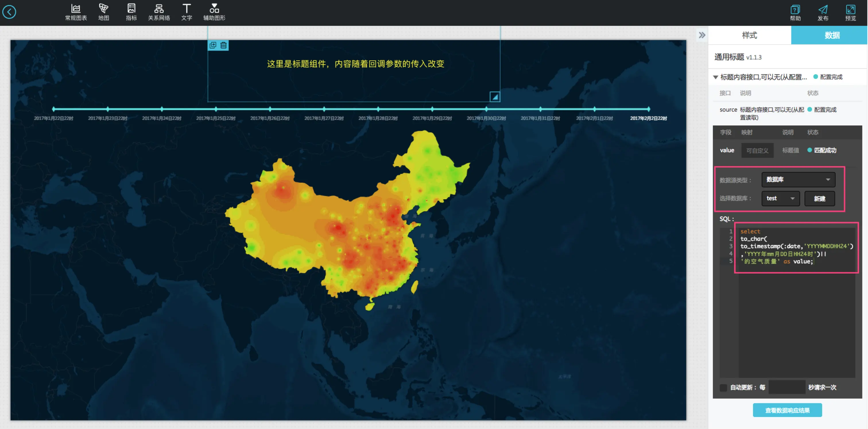
Task: Duplicate the selected title widget with copy icon
Action: pos(213,45)
